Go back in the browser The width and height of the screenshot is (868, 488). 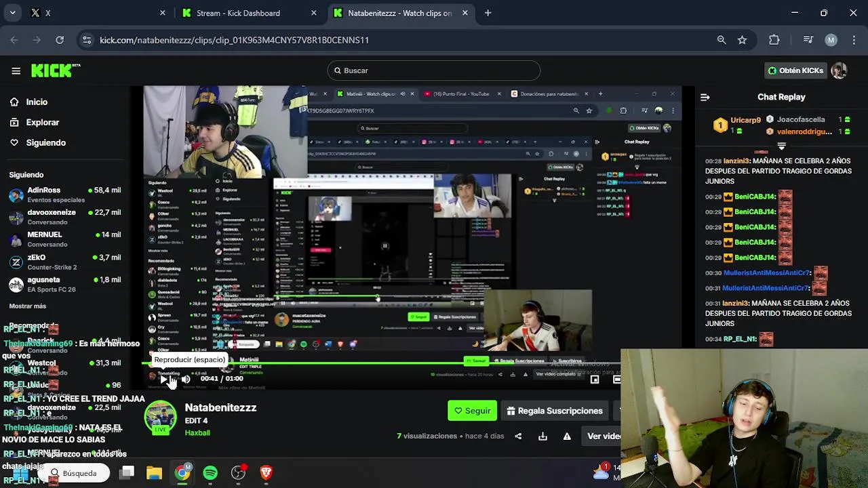(14, 40)
